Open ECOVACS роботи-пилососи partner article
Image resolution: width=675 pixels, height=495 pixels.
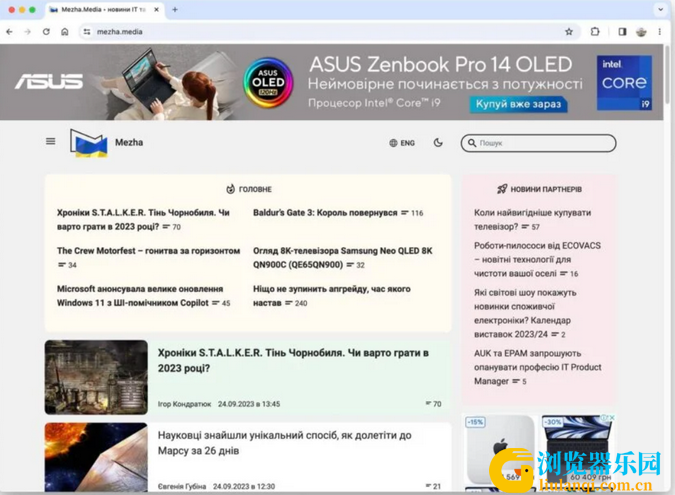click(x=537, y=260)
